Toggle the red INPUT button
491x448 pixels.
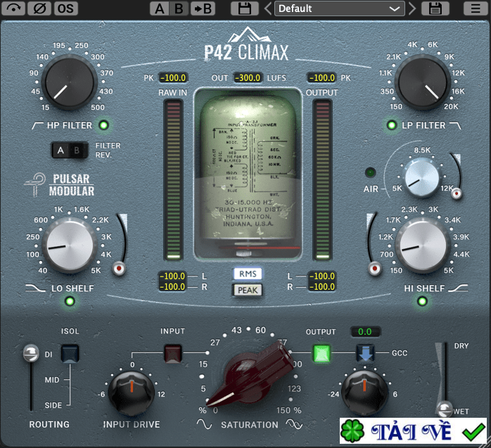pos(172,353)
